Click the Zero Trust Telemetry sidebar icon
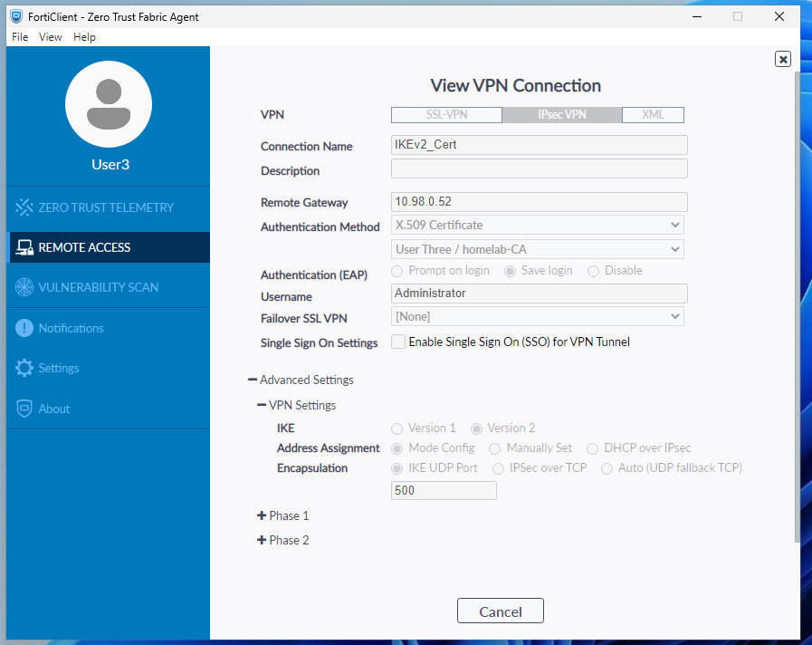The image size is (812, 645). click(x=24, y=207)
